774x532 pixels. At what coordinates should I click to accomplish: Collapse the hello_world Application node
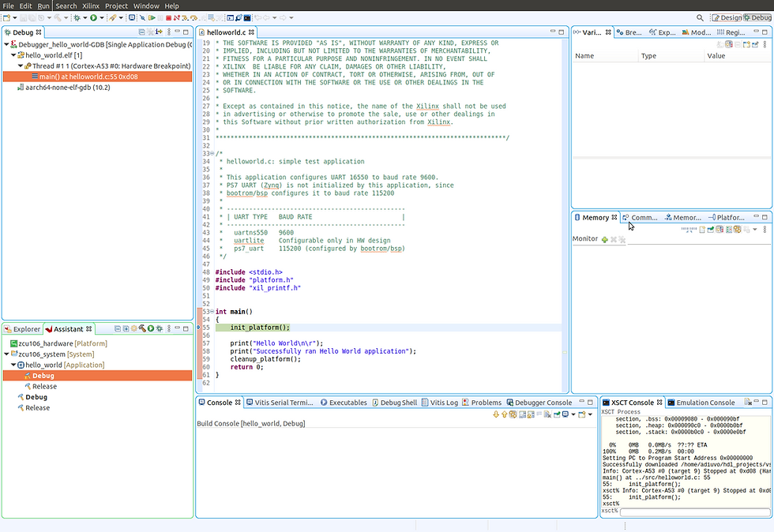click(x=14, y=365)
